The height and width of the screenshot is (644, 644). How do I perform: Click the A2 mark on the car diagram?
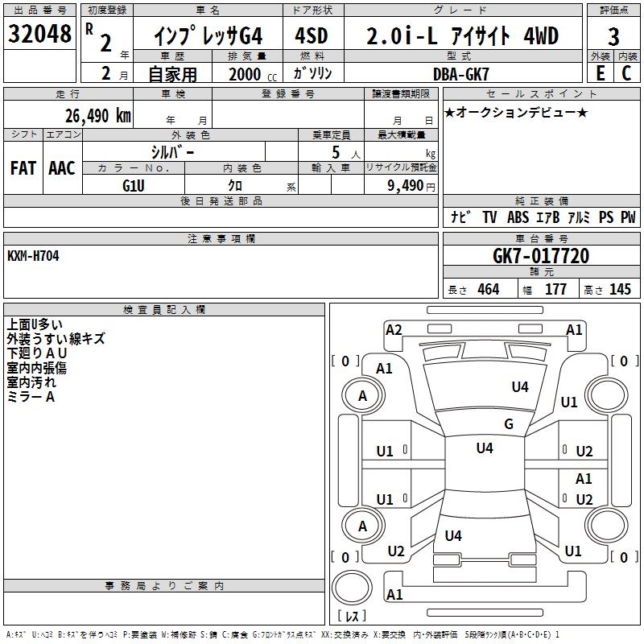point(394,329)
